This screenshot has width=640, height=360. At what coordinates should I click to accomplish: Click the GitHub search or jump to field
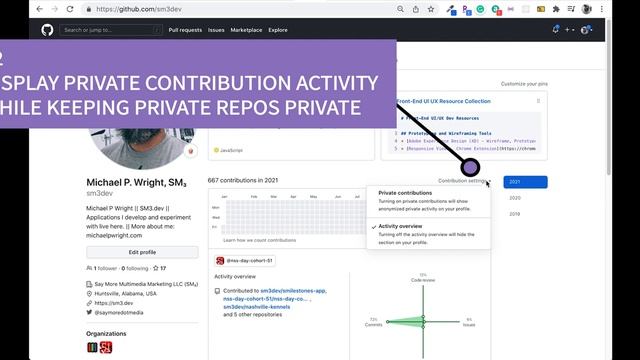click(x=111, y=30)
